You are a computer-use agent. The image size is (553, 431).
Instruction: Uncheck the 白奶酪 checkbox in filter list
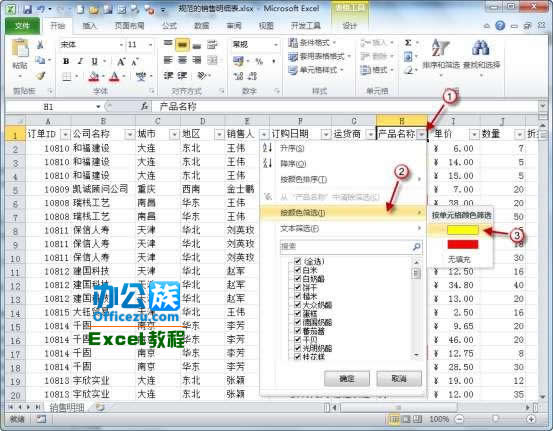[297, 279]
